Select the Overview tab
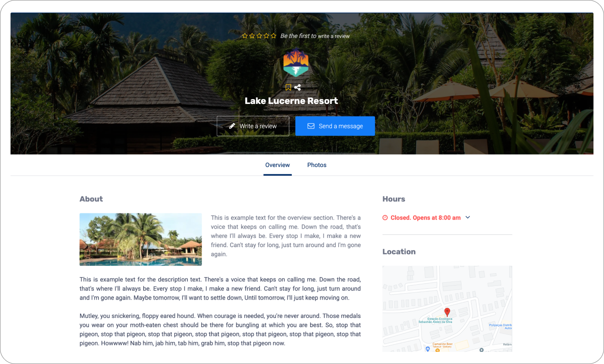 pyautogui.click(x=277, y=165)
